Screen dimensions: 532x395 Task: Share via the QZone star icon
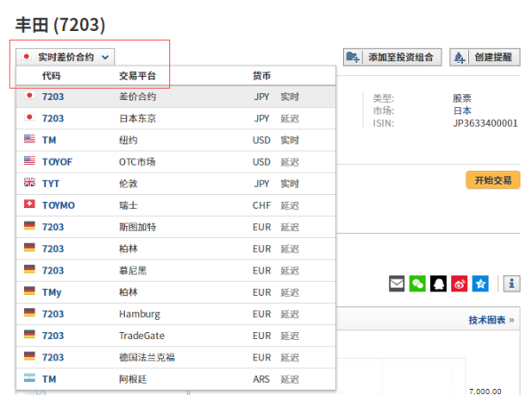(x=481, y=283)
